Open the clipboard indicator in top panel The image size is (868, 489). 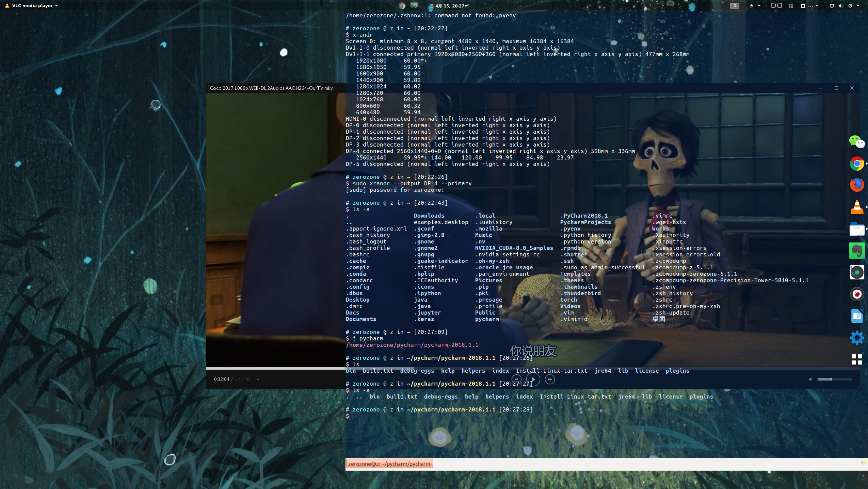pyautogui.click(x=803, y=5)
